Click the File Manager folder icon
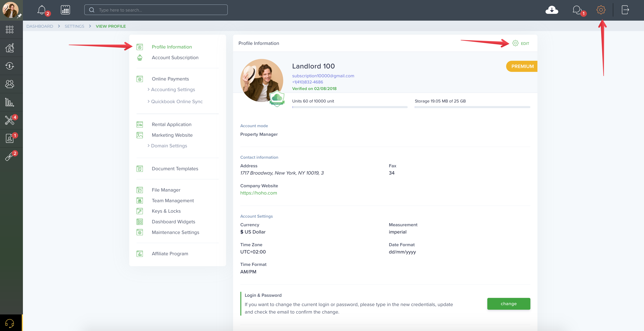644x331 pixels. tap(140, 190)
